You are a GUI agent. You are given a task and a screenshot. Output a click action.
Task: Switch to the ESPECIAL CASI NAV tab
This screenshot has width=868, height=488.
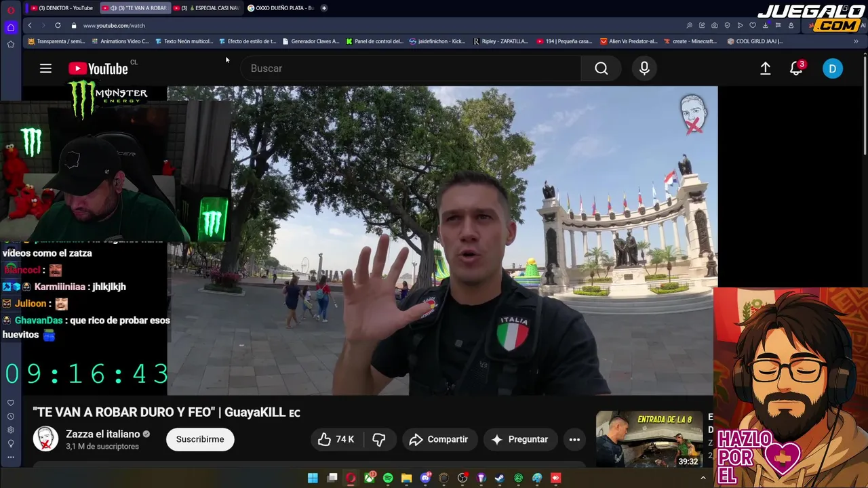(207, 8)
